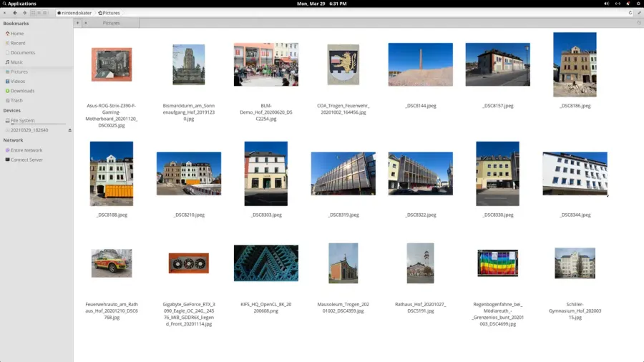Select the _DSC8188.jpeg thumbnail with orange container
The width and height of the screenshot is (644, 362).
[112, 174]
